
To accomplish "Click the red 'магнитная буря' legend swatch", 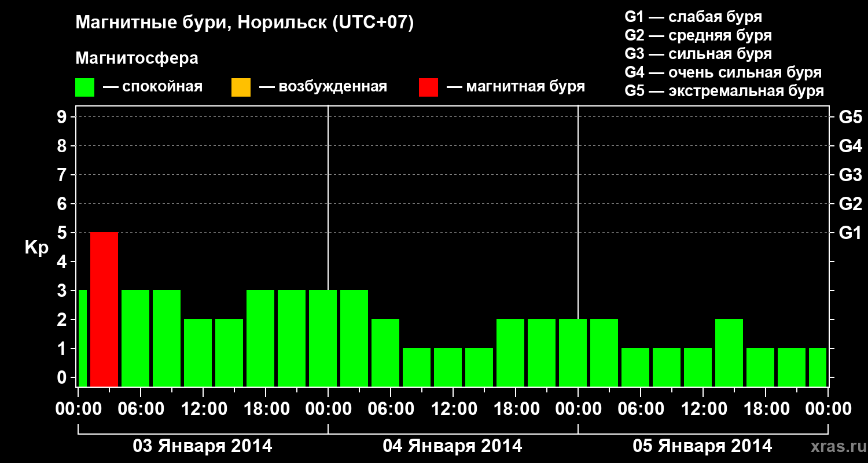I will [x=428, y=87].
